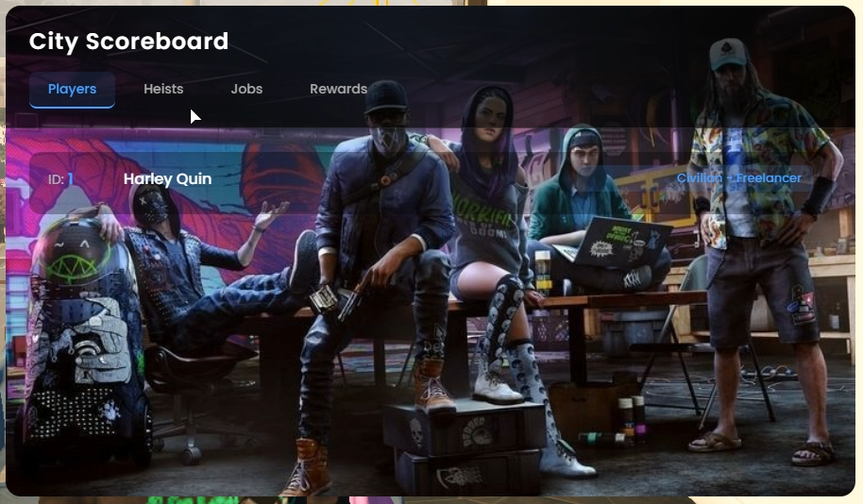Screen dimensions: 863x504
Task: Select the Rewards tab
Action: click(338, 90)
